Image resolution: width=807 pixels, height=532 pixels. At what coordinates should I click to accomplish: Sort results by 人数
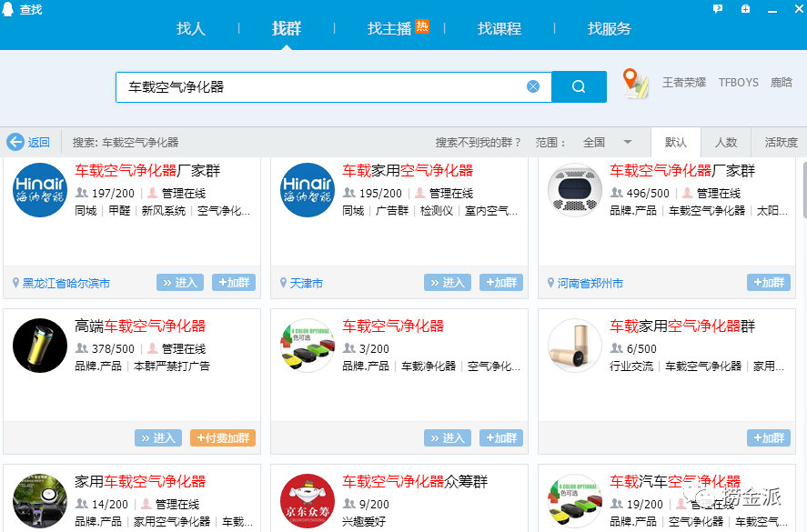click(726, 142)
